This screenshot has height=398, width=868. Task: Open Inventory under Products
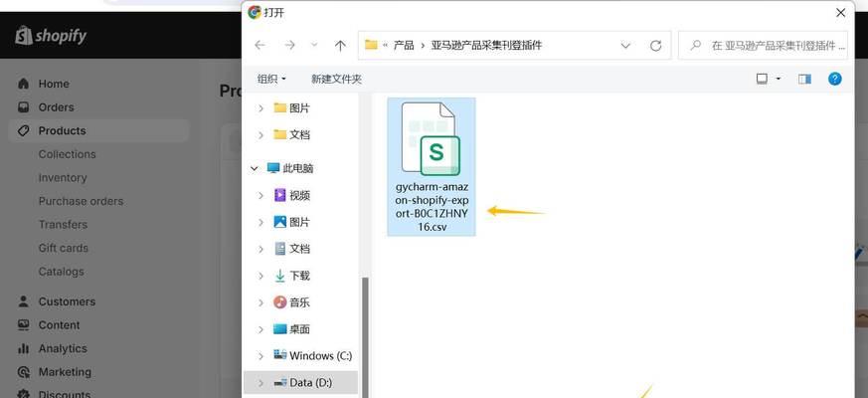click(x=63, y=177)
